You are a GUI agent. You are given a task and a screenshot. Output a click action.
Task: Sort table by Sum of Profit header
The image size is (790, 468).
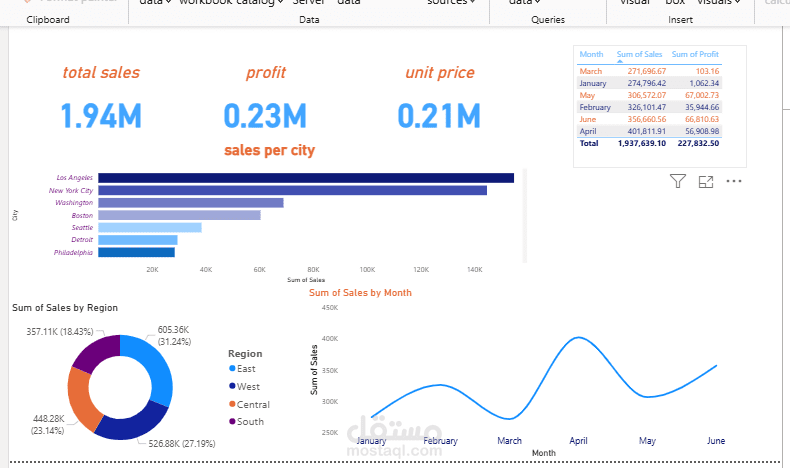click(695, 54)
